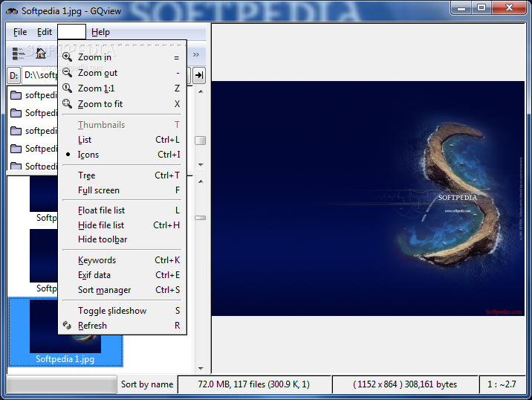Viewport: 532px width, 400px height.
Task: Expand toolbar overflow double chevron
Action: (196, 54)
